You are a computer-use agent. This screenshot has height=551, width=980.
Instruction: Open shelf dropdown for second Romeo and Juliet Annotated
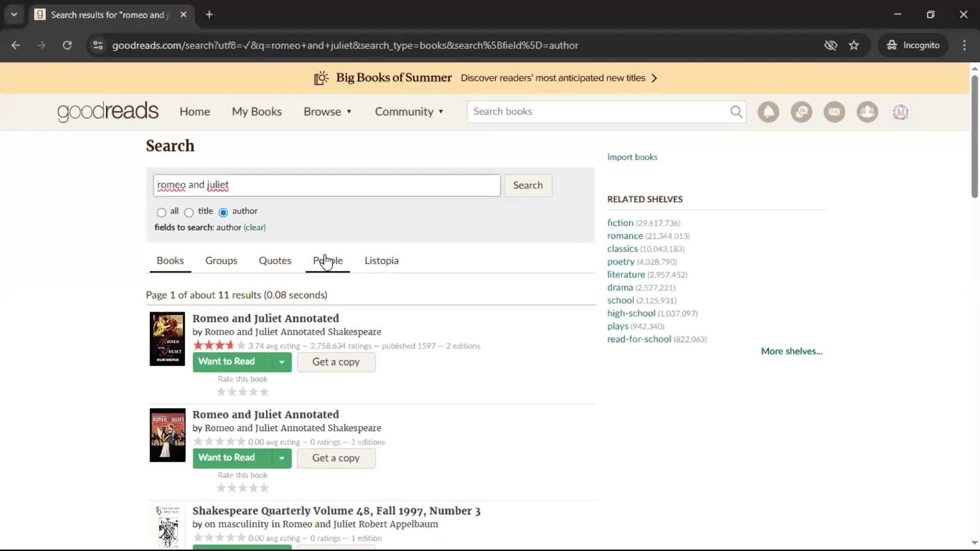point(282,458)
